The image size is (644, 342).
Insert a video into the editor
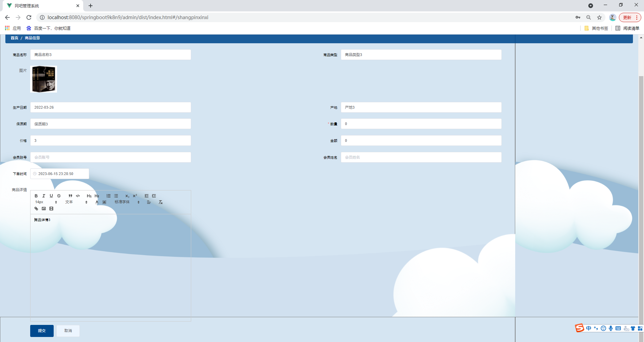point(51,209)
